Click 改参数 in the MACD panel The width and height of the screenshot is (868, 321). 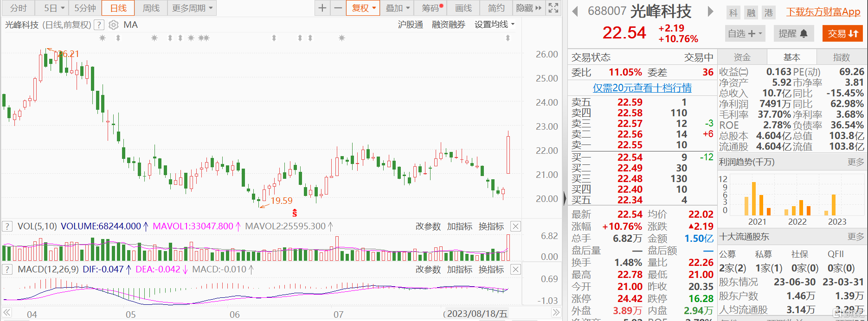click(428, 270)
